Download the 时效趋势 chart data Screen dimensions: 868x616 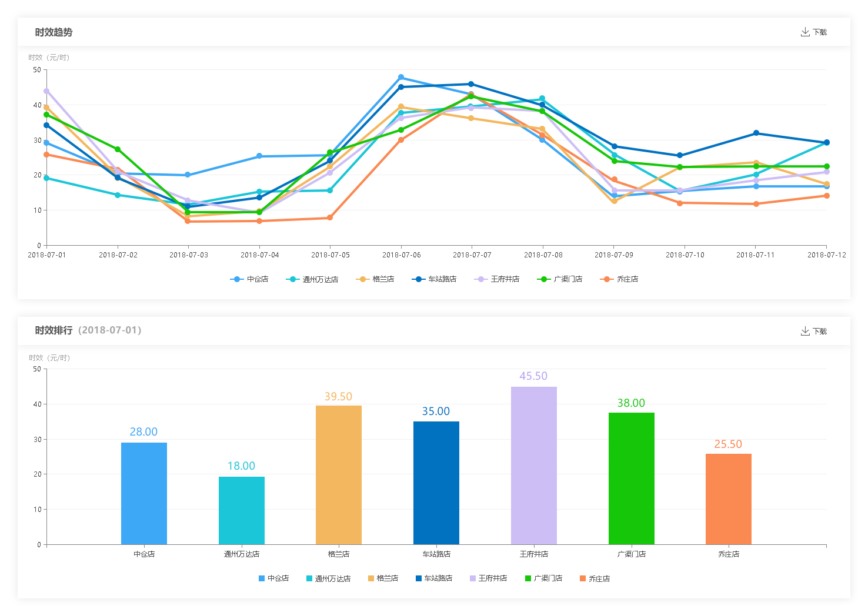(x=814, y=32)
